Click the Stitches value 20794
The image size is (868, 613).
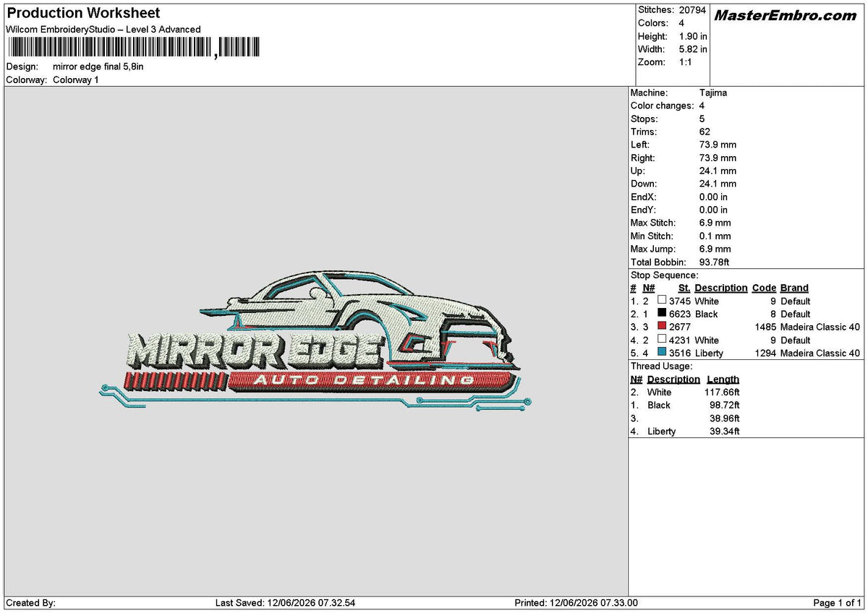693,10
